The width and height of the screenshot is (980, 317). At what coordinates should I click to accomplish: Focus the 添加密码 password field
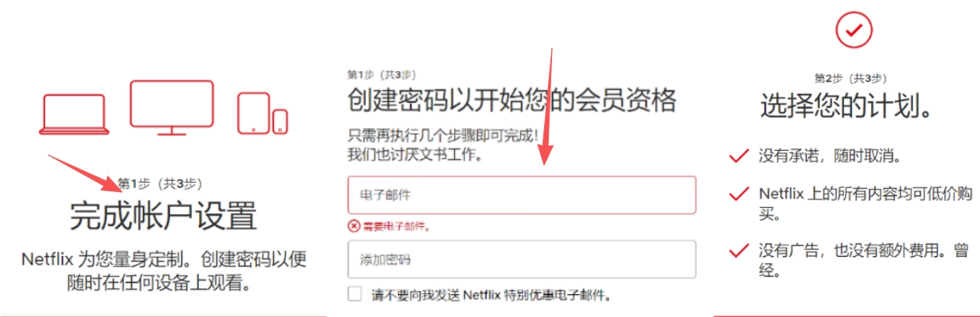522,259
